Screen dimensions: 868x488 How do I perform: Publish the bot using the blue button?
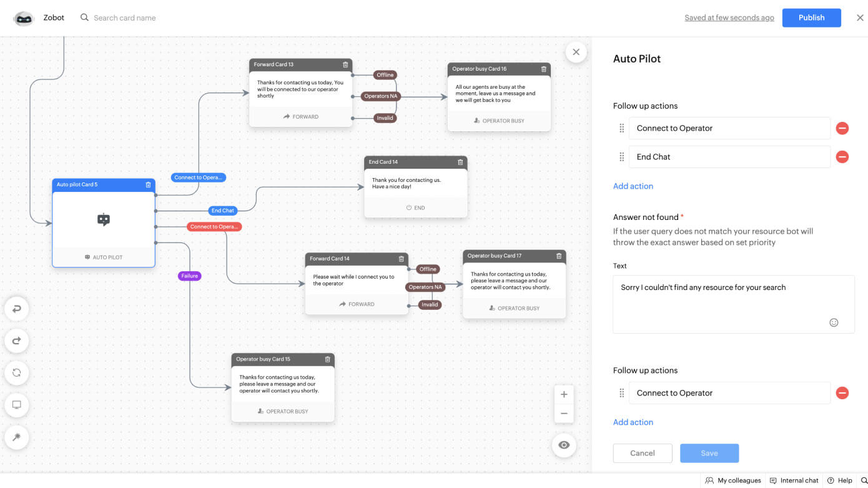pos(811,17)
